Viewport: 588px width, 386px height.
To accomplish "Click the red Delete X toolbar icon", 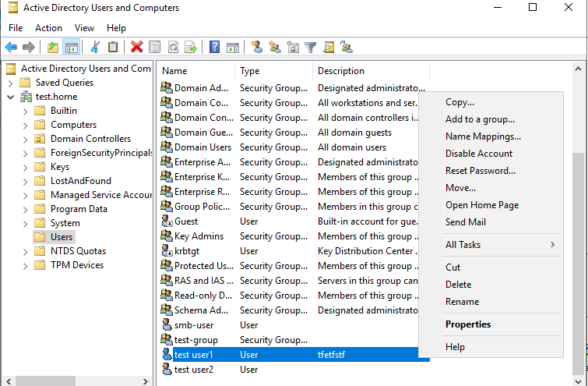I will 137,48.
